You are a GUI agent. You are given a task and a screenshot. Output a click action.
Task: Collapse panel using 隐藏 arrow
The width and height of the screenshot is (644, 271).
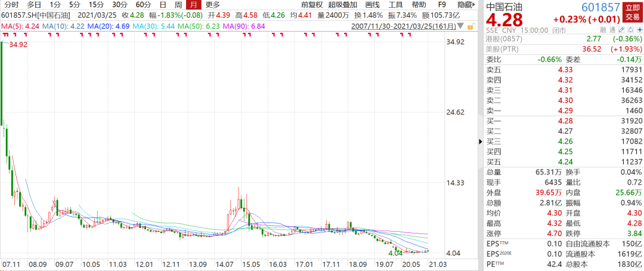tap(467, 5)
